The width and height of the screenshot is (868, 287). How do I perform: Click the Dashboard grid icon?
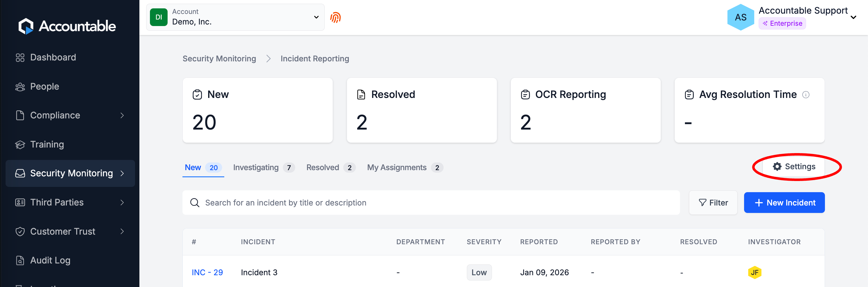(20, 58)
